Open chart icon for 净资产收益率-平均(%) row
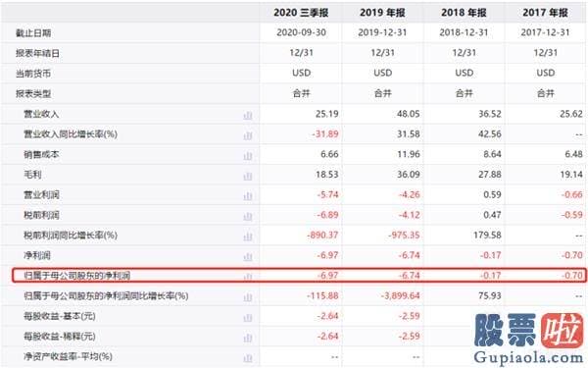This screenshot has width=588, height=368. click(248, 358)
